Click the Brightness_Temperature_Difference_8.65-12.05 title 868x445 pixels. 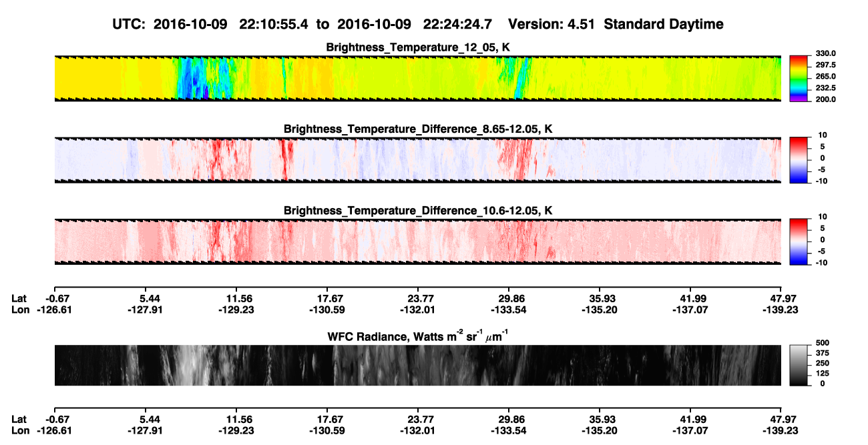[x=418, y=129]
